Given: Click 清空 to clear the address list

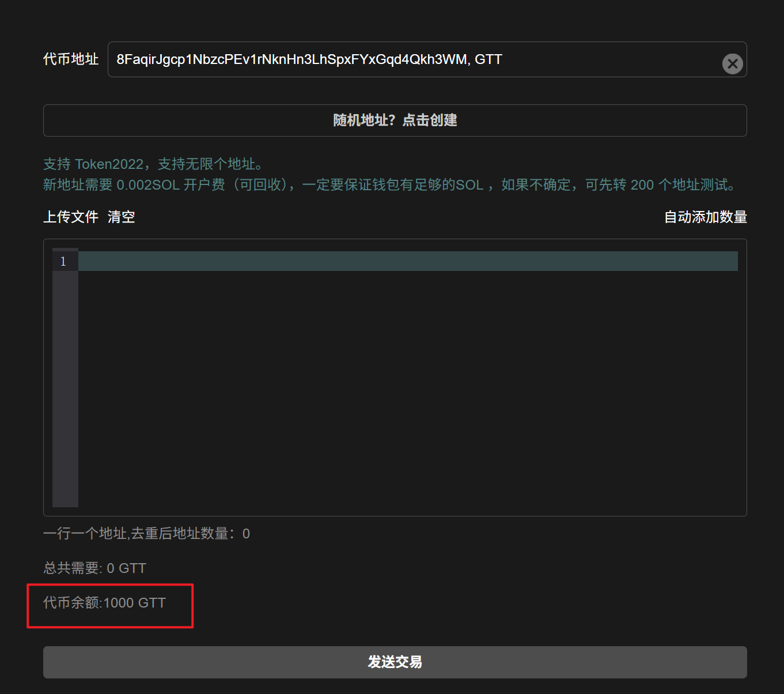Looking at the screenshot, I should pos(121,217).
